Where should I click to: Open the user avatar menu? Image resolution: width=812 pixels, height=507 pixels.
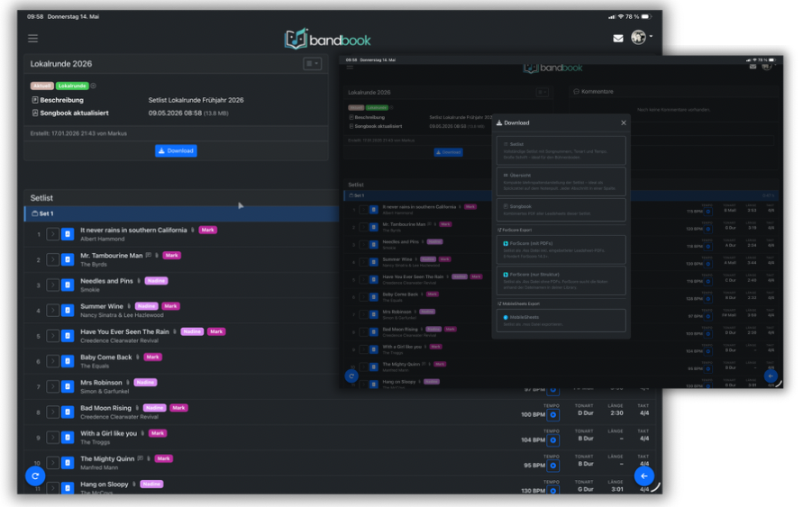[641, 37]
